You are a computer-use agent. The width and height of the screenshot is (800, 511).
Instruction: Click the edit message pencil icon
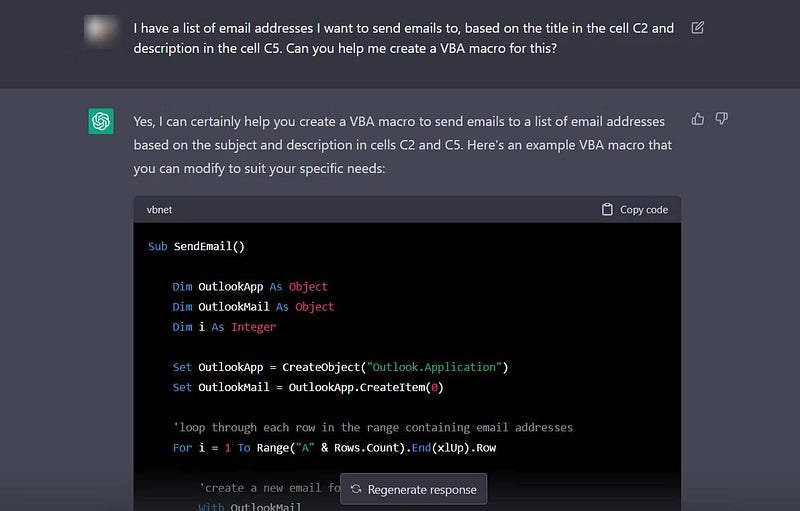697,28
